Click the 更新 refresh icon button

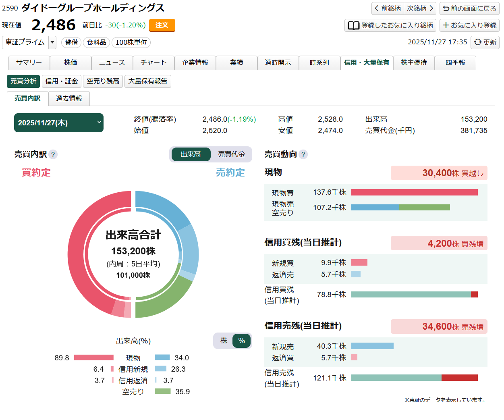click(485, 42)
